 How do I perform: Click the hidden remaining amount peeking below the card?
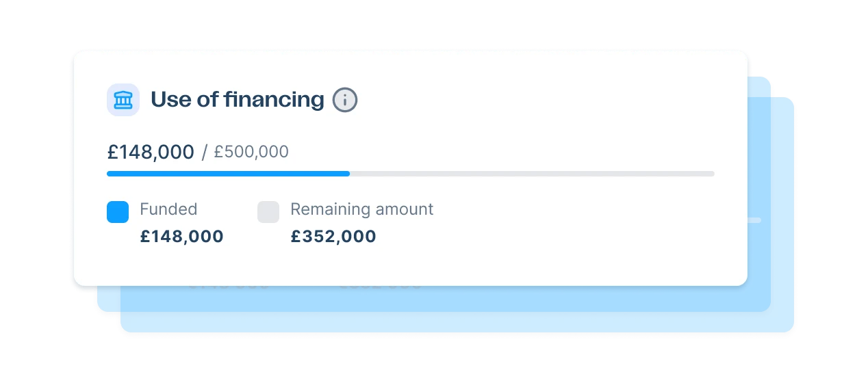tap(380, 284)
